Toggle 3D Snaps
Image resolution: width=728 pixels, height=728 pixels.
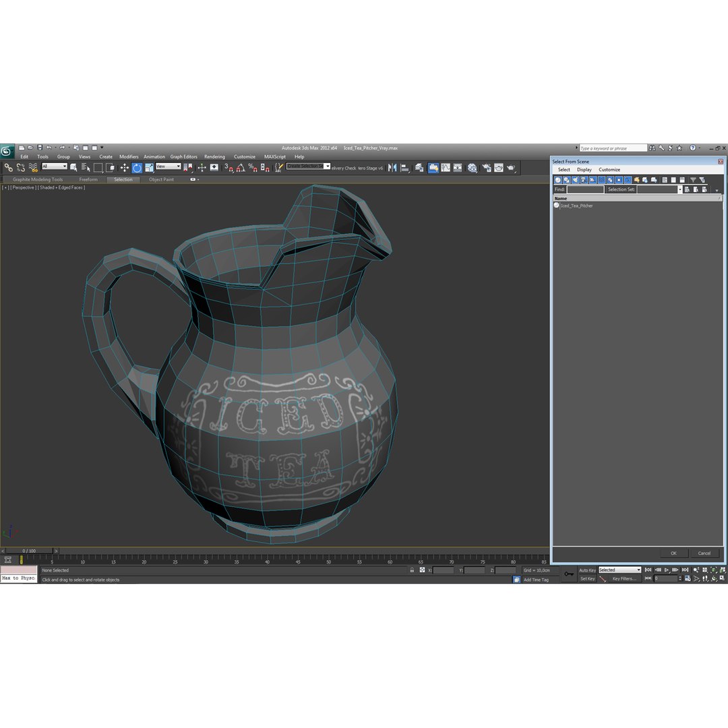[x=229, y=168]
